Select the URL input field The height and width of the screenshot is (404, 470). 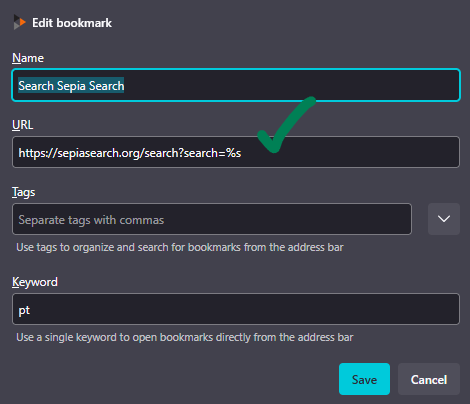(x=236, y=152)
